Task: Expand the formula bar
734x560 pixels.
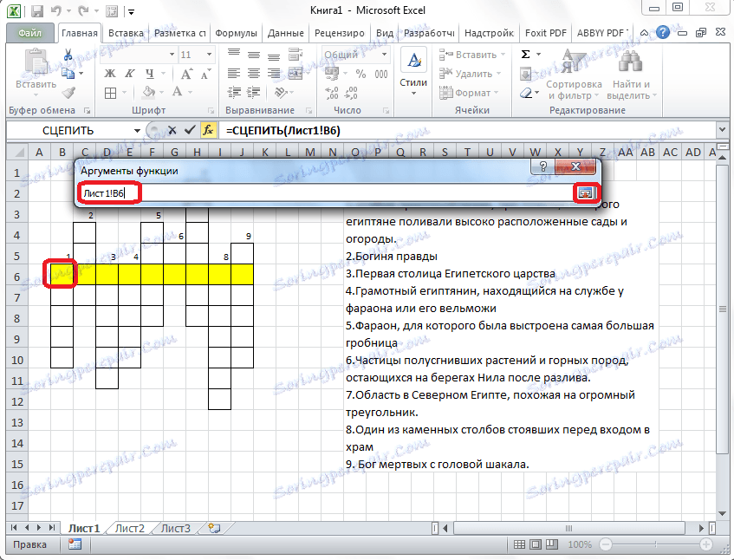Action: click(x=723, y=129)
